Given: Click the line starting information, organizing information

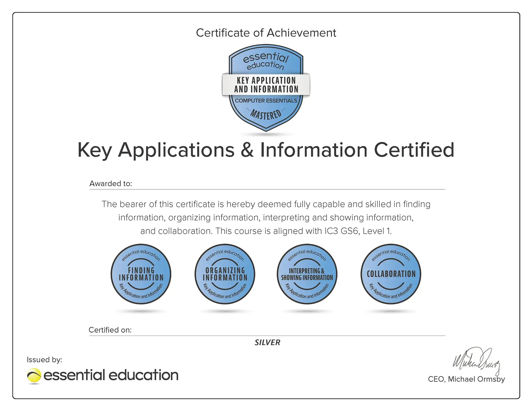Looking at the screenshot, I should [x=266, y=218].
